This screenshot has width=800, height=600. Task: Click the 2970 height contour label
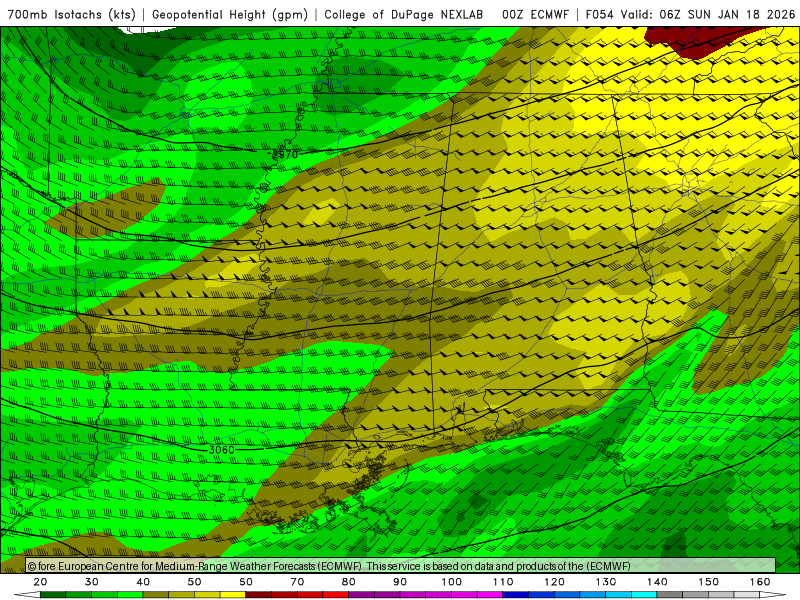(284, 154)
